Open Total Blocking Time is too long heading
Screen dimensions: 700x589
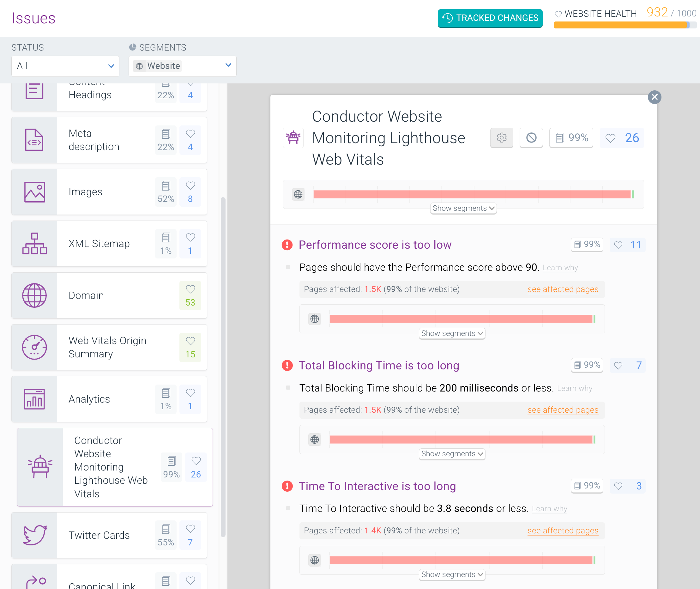(379, 365)
